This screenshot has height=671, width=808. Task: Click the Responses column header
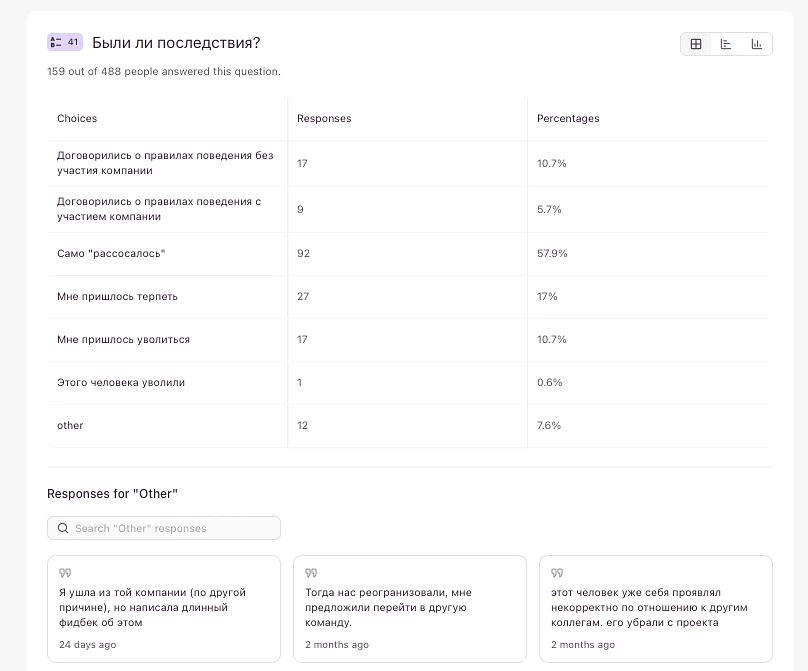coord(324,118)
